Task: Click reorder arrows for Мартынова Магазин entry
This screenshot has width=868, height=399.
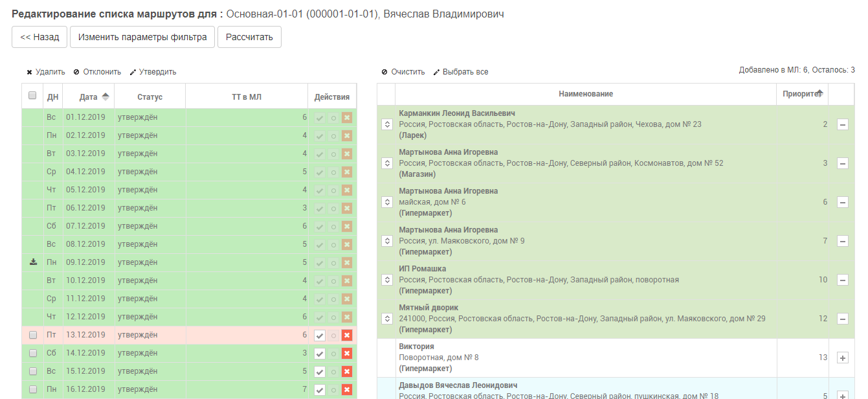Action: point(387,163)
